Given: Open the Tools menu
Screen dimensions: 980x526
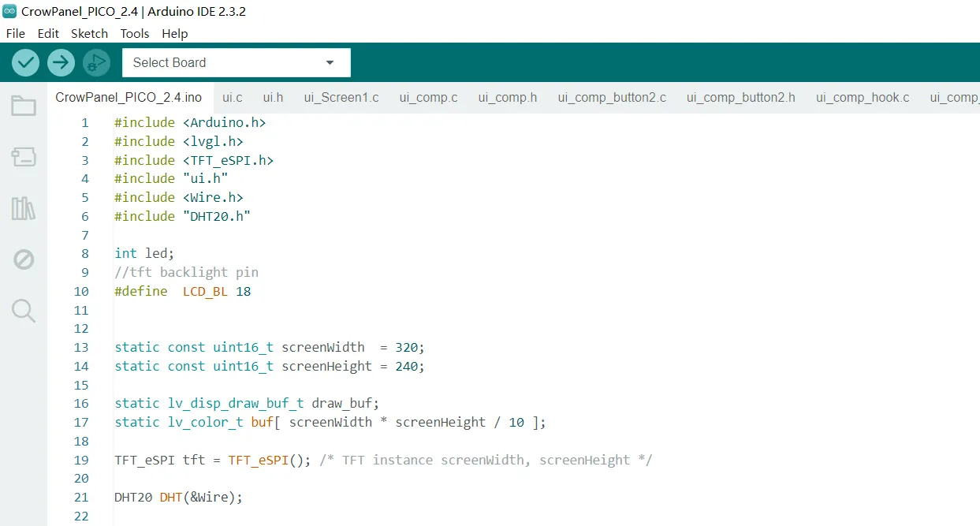Looking at the screenshot, I should pos(135,33).
